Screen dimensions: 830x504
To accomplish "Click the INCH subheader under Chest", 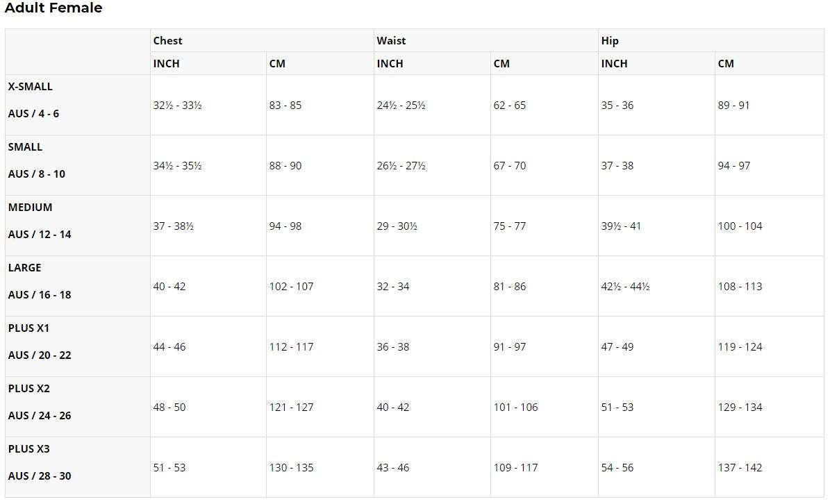I will coord(167,64).
